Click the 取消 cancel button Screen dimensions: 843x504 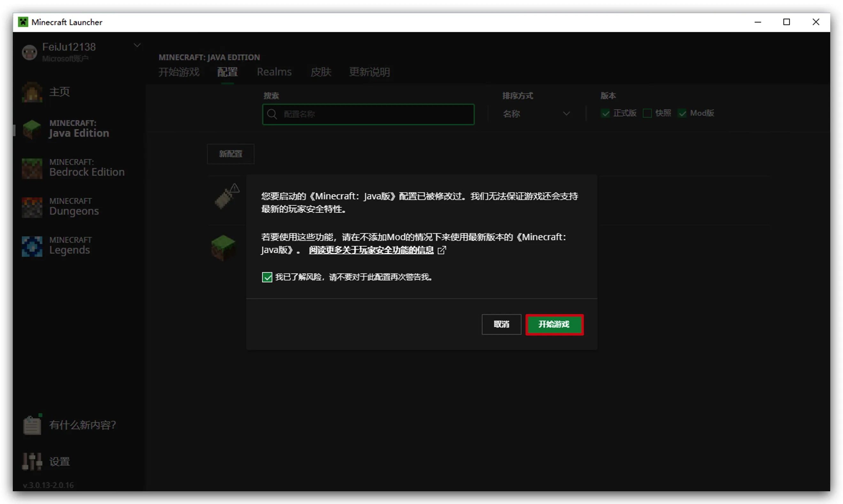(x=501, y=324)
